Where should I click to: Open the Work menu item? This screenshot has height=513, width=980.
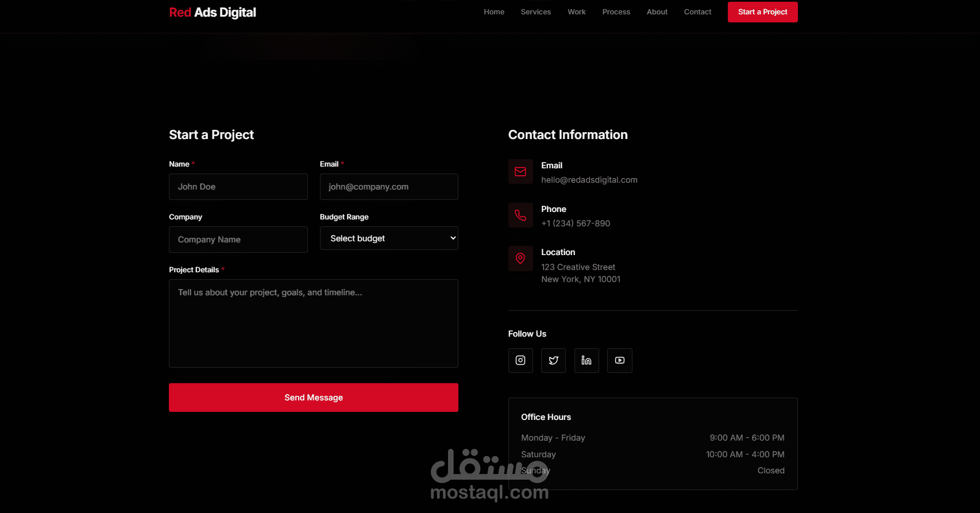[577, 12]
